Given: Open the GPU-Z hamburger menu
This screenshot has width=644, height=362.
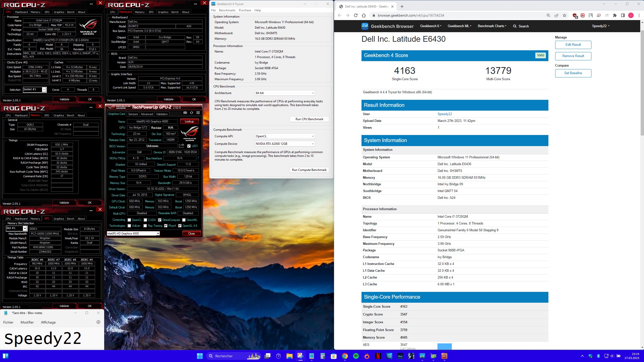Looking at the screenshot, I should (198, 113).
